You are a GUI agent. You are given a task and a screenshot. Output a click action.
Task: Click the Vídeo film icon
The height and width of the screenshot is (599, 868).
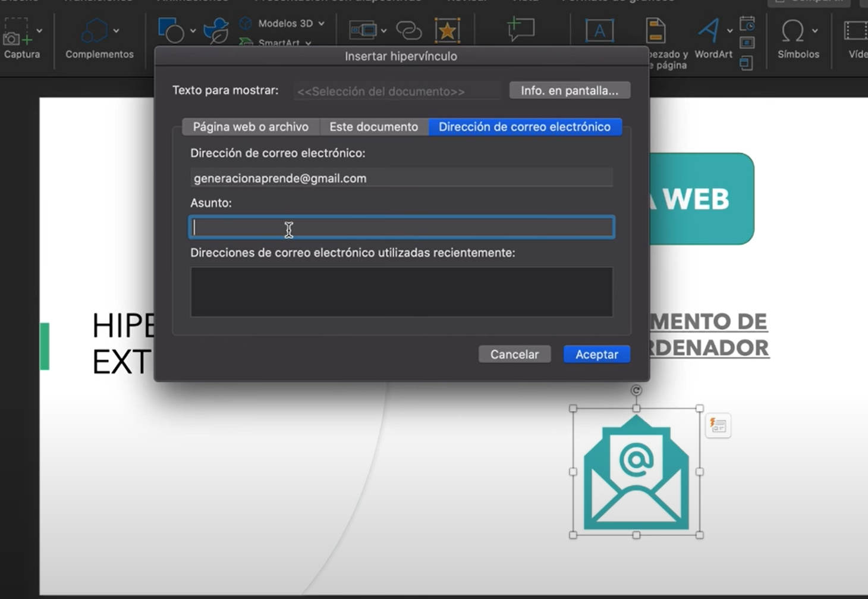[856, 31]
